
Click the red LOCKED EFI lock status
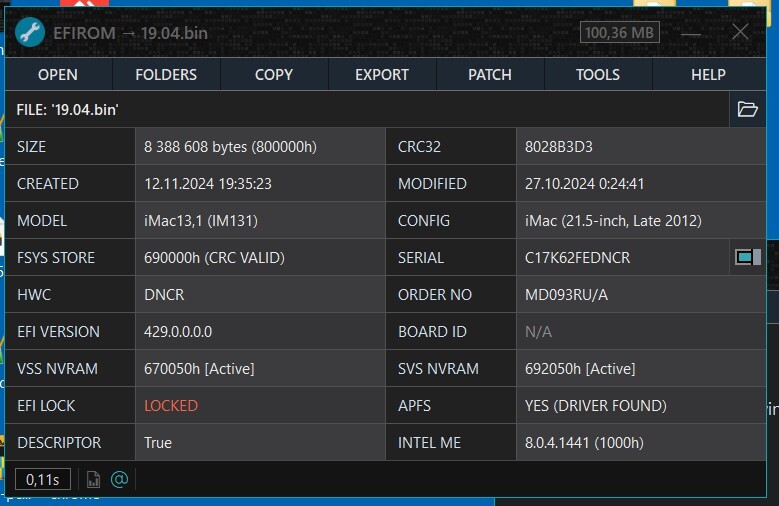pyautogui.click(x=171, y=406)
